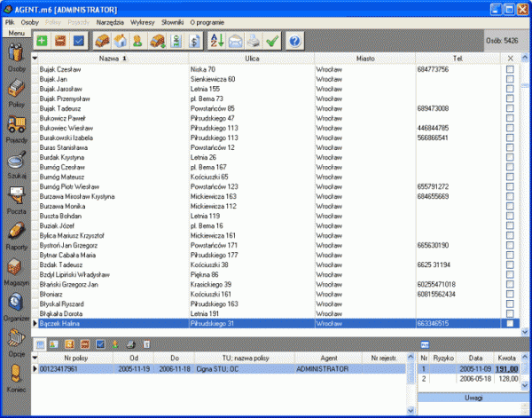Image resolution: width=532 pixels, height=418 pixels.
Task: Click the payments table scroll-down arrow
Action: point(525,385)
